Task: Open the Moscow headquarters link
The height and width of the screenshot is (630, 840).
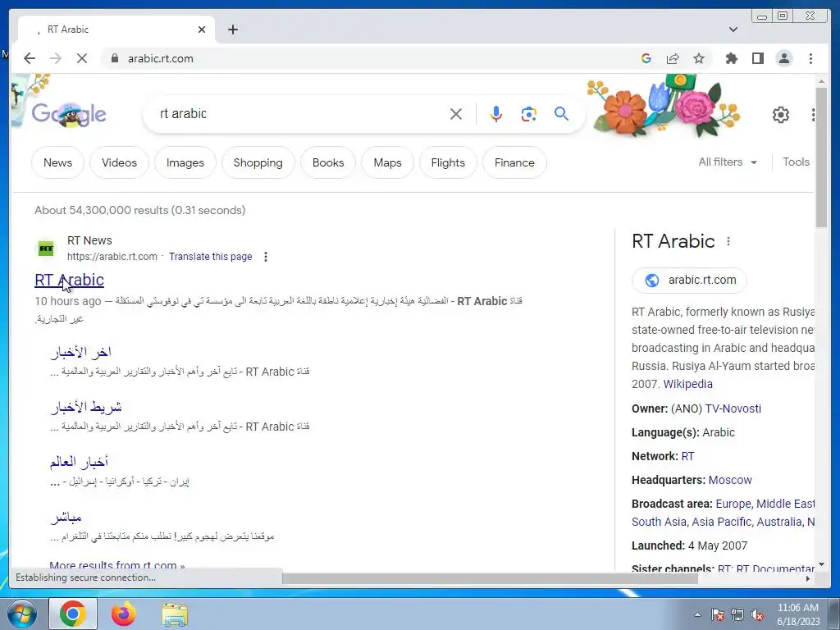Action: pos(730,480)
